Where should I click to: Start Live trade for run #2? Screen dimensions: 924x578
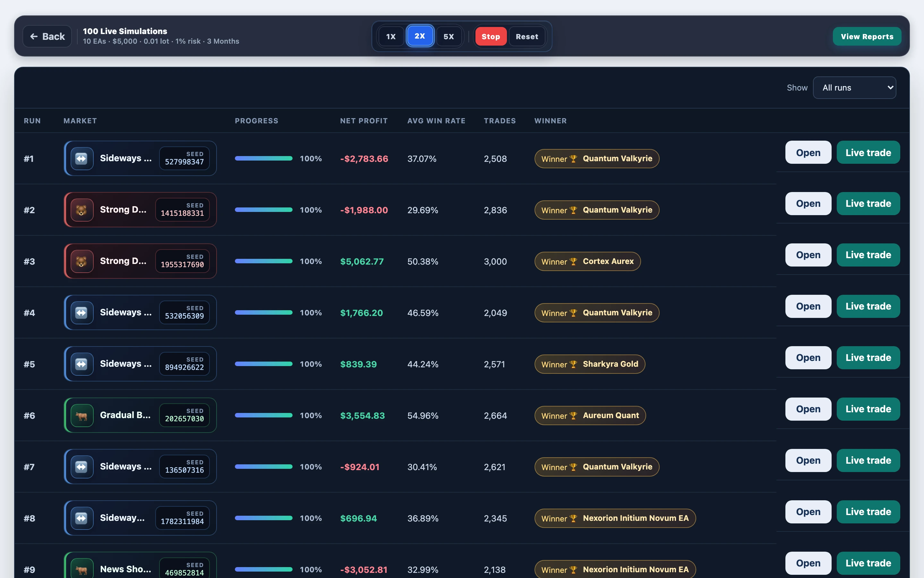868,203
